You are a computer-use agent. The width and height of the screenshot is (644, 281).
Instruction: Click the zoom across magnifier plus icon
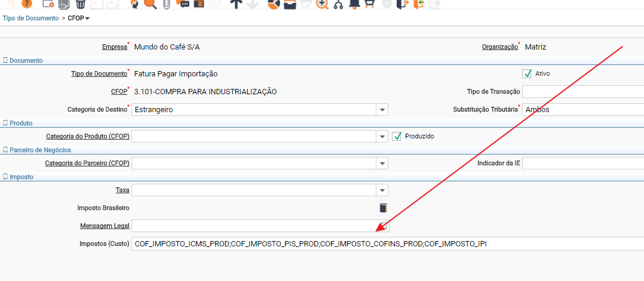tap(323, 4)
